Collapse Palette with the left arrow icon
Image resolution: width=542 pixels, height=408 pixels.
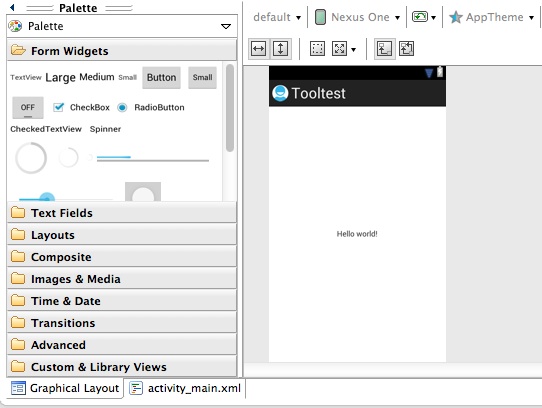click(x=12, y=7)
